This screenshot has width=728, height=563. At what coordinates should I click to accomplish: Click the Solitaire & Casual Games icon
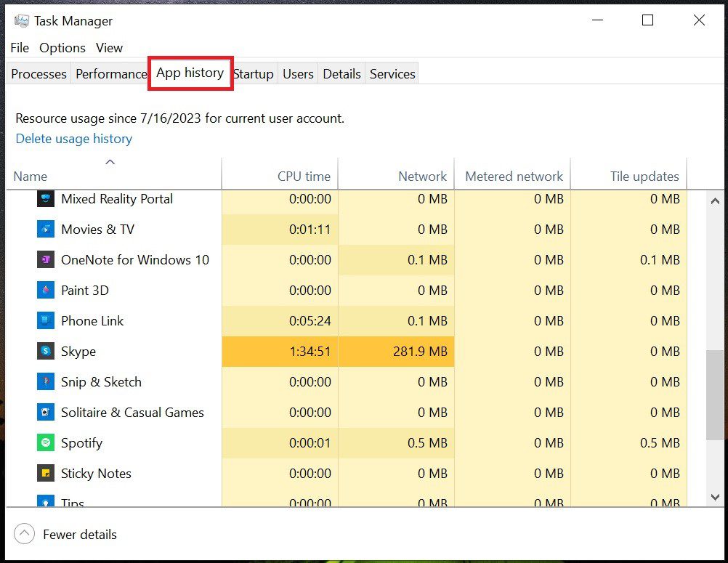pyautogui.click(x=46, y=412)
